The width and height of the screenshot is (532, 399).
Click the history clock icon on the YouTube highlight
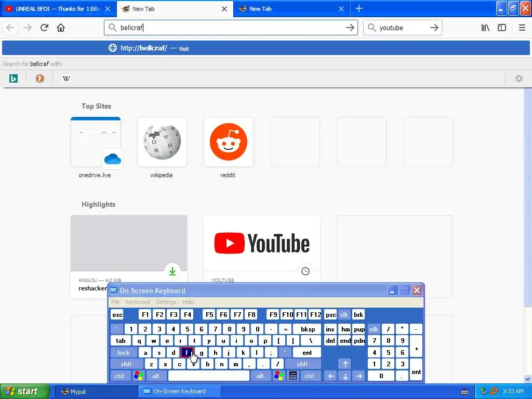305,271
